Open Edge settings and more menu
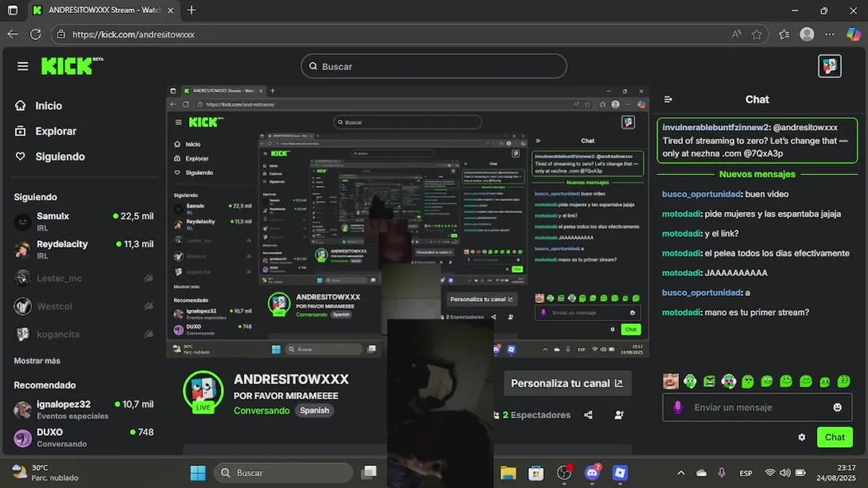This screenshot has width=868, height=488. click(830, 34)
